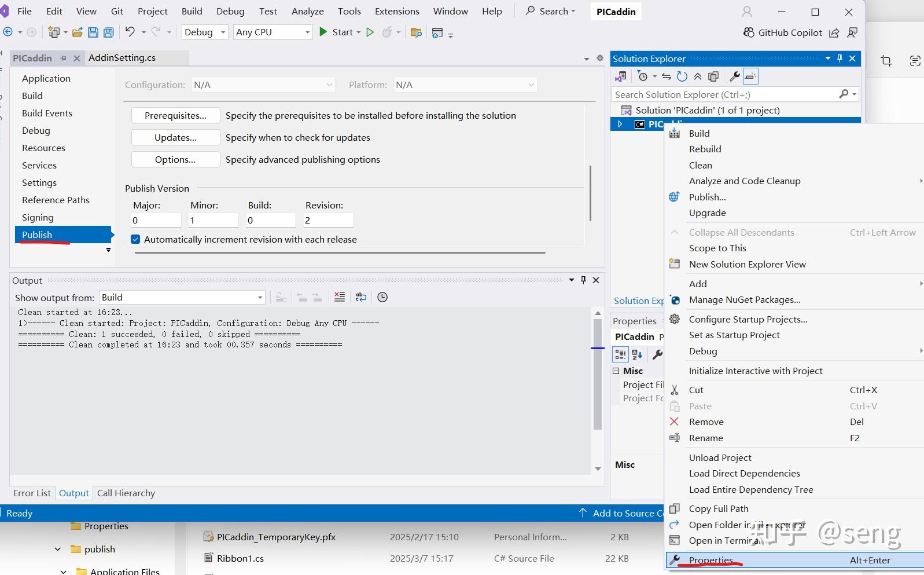Click the Options... button
The height and width of the screenshot is (575, 924).
175,159
